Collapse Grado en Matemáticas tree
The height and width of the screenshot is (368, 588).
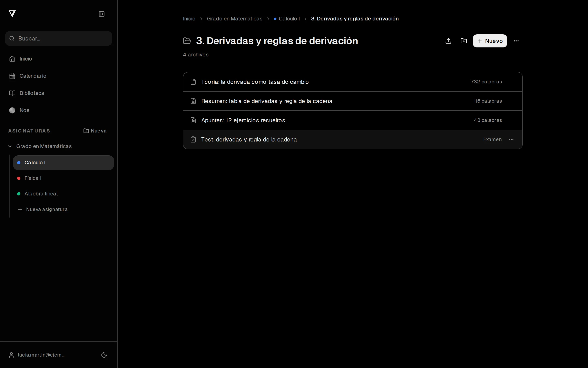point(10,146)
